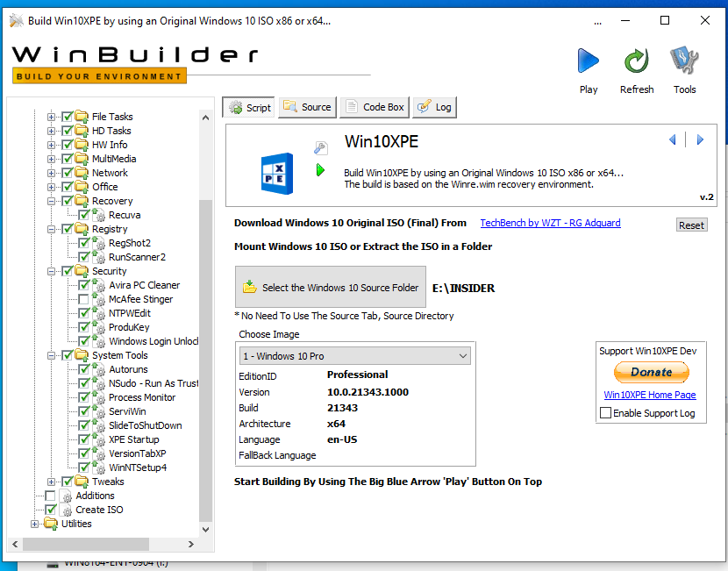Click the blue Play arrow icon
The height and width of the screenshot is (571, 728).
[589, 61]
